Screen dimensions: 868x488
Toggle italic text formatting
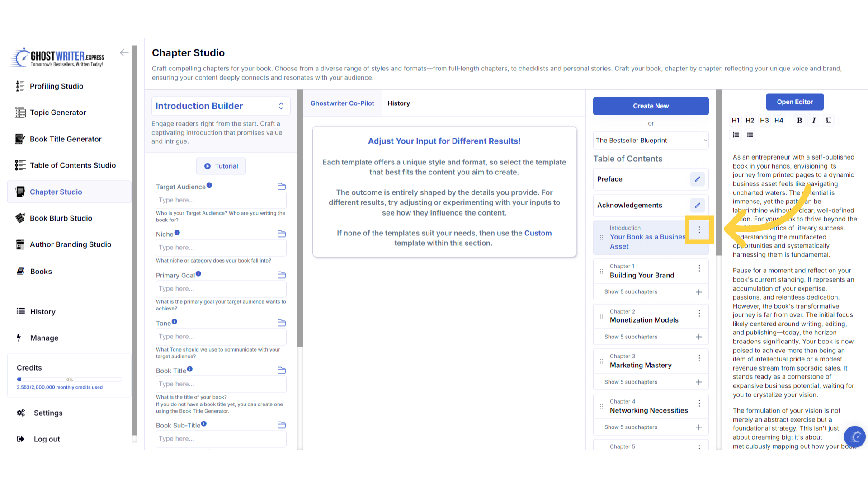814,120
